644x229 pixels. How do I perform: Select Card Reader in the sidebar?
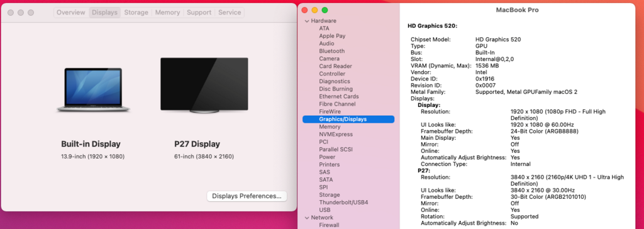pyautogui.click(x=336, y=66)
